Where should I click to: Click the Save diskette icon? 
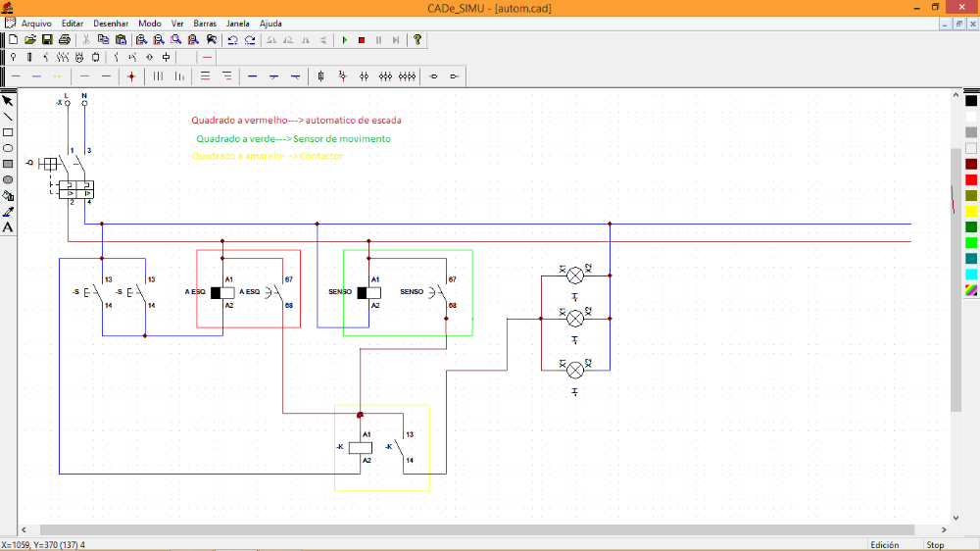point(47,40)
